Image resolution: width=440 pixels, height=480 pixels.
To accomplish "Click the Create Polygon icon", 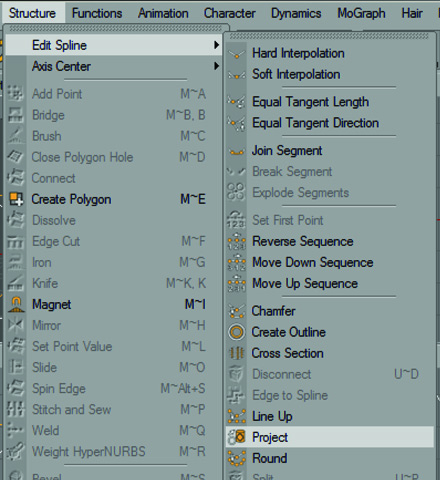I will pyautogui.click(x=16, y=199).
